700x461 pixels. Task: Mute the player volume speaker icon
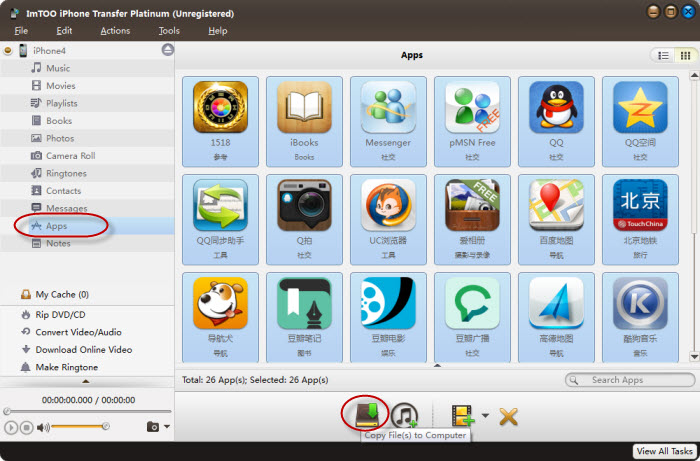(43, 428)
